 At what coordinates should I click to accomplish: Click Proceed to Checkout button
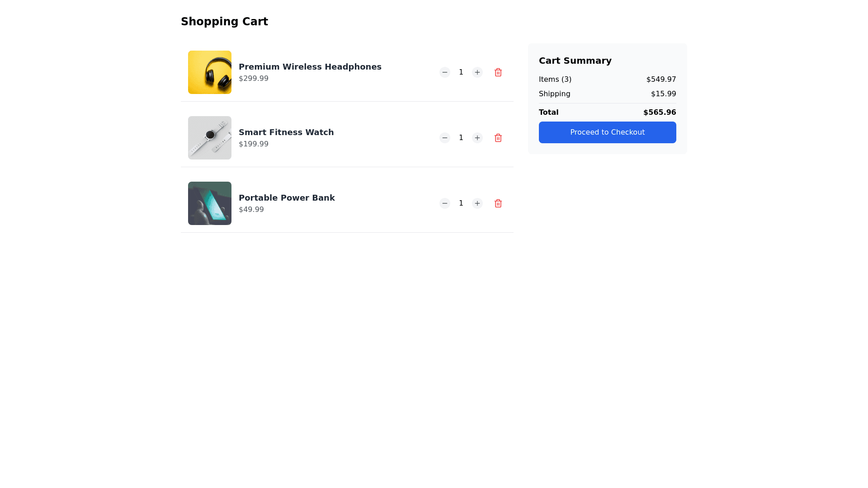(607, 132)
